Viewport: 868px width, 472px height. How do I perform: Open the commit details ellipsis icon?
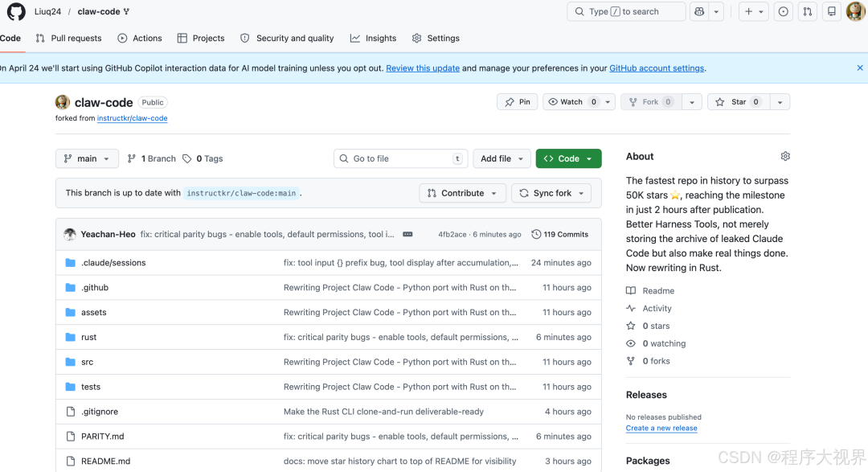pos(407,234)
